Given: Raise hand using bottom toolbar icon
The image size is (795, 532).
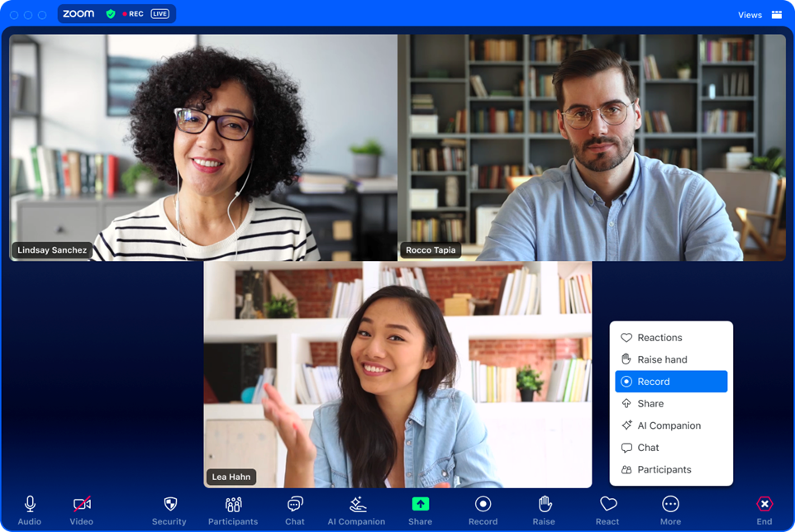Looking at the screenshot, I should point(544,504).
